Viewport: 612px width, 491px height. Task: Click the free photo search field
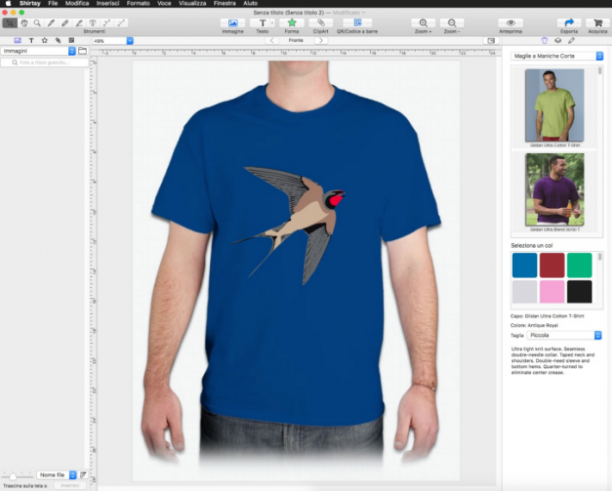coord(45,62)
